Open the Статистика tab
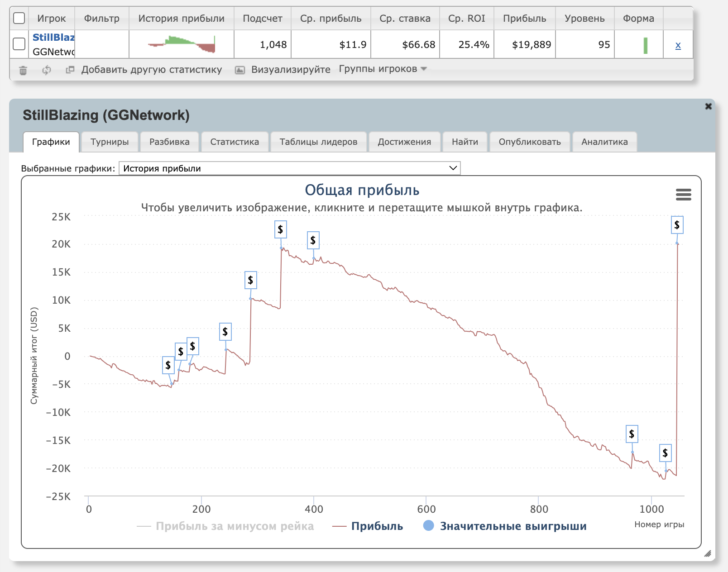 235,142
